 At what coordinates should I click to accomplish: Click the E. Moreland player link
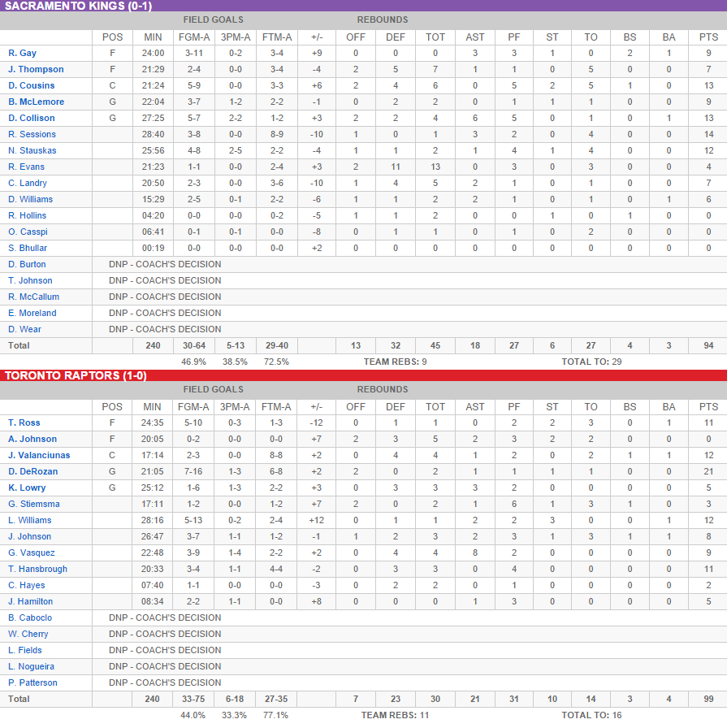coord(32,313)
